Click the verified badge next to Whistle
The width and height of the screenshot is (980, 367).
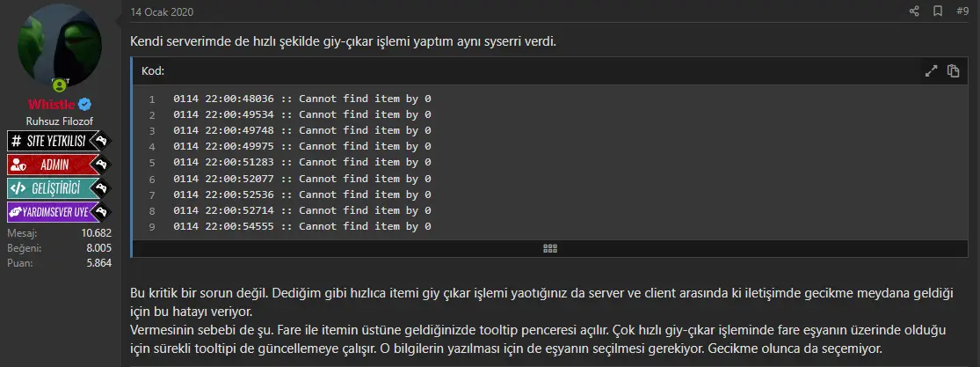(x=85, y=105)
